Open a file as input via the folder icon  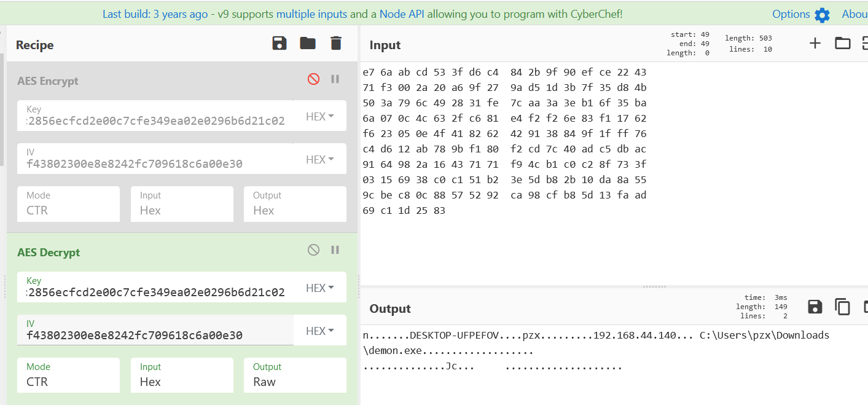click(x=842, y=43)
